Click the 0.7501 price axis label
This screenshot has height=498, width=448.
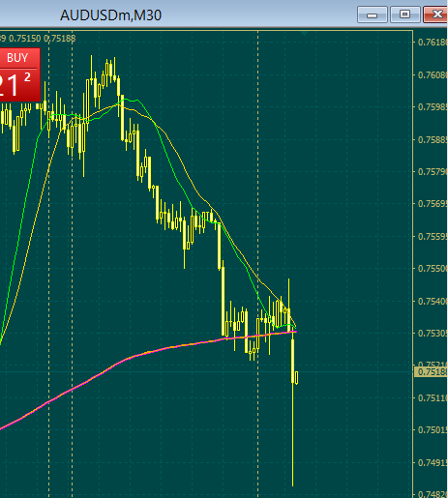(x=433, y=430)
